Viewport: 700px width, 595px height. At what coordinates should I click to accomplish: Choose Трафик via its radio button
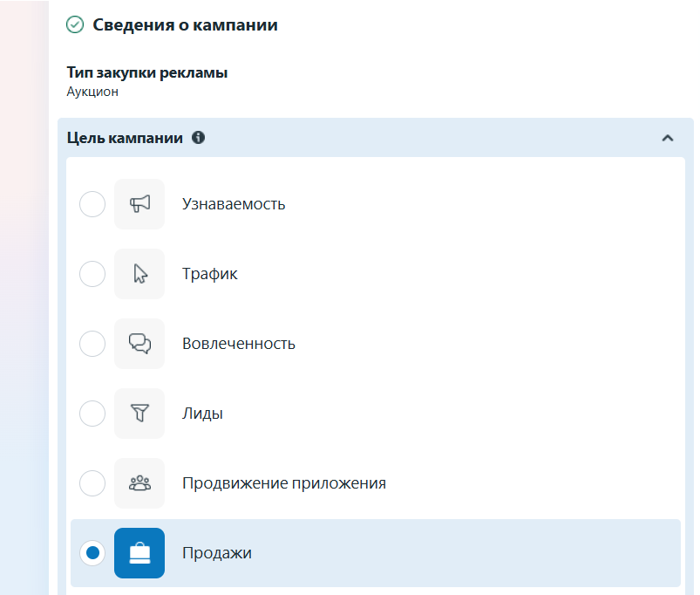click(x=92, y=273)
